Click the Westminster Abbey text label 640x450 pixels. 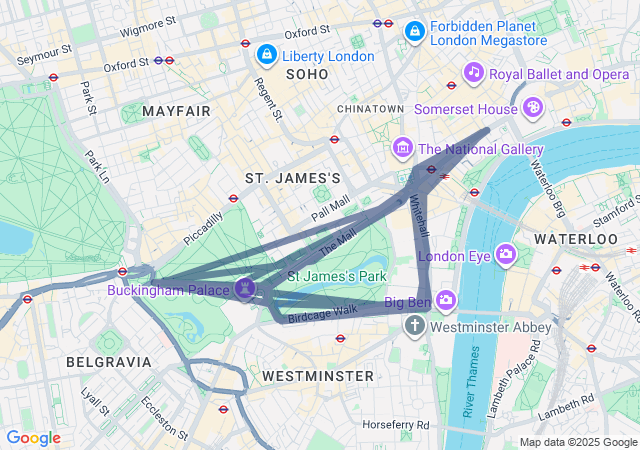(x=491, y=327)
